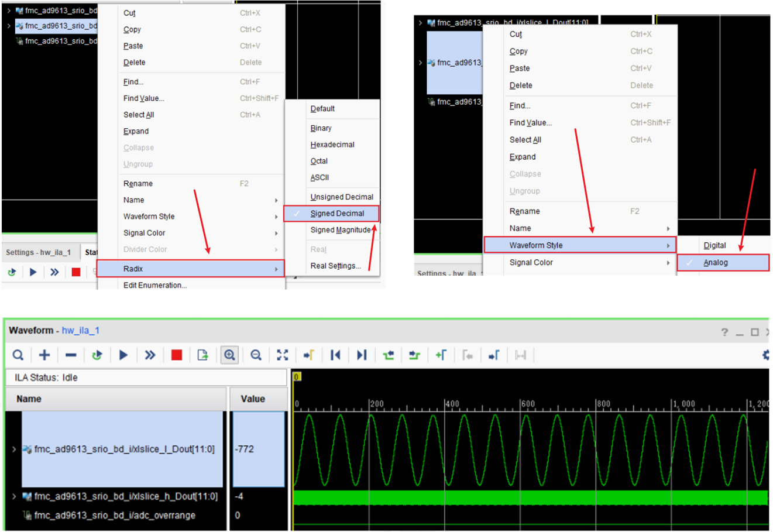Choose the Analog waveform style
Screen dimensions: 773x532
(x=723, y=262)
